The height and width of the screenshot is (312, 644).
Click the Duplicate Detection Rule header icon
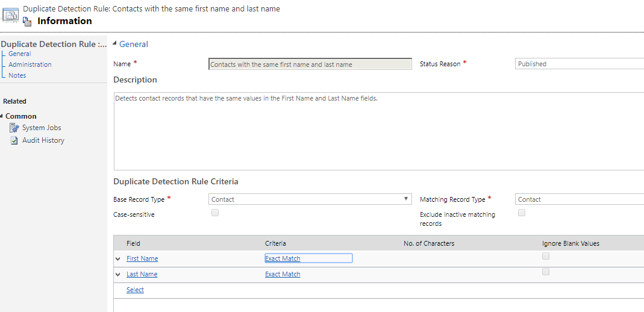(10, 15)
